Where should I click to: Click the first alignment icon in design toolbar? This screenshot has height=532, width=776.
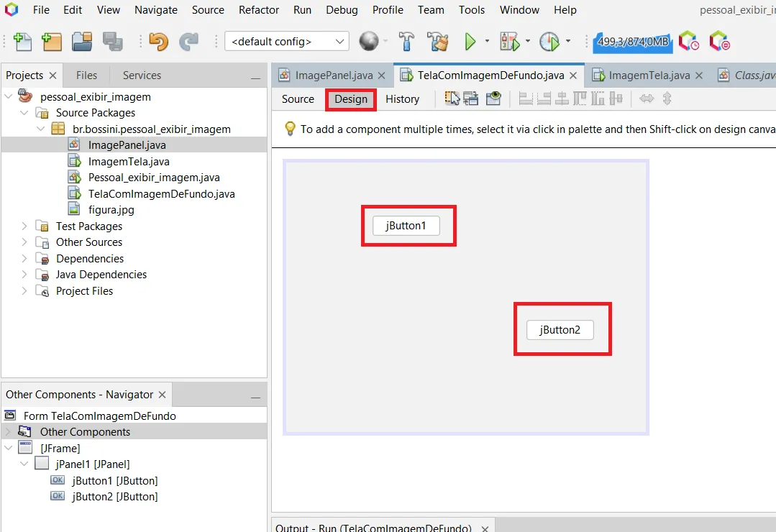[x=526, y=98]
